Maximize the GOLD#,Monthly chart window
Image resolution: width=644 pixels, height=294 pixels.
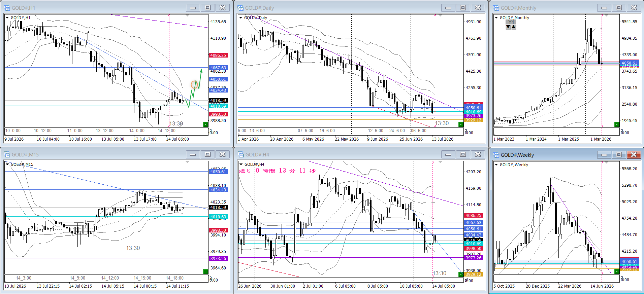(619, 8)
